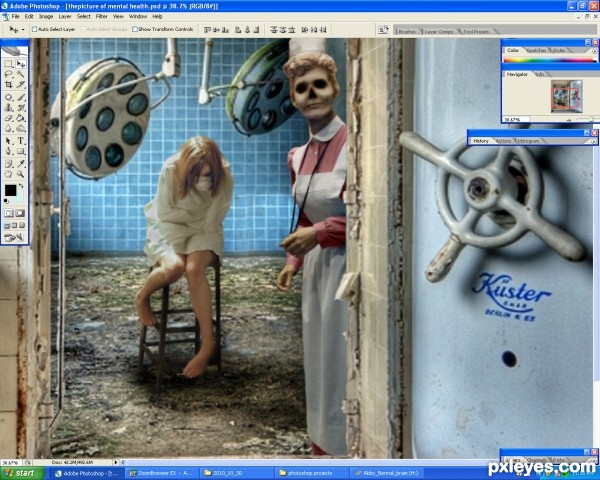Select the Rectangular Marquee tool
Image resolution: width=600 pixels, height=480 pixels.
point(9,64)
